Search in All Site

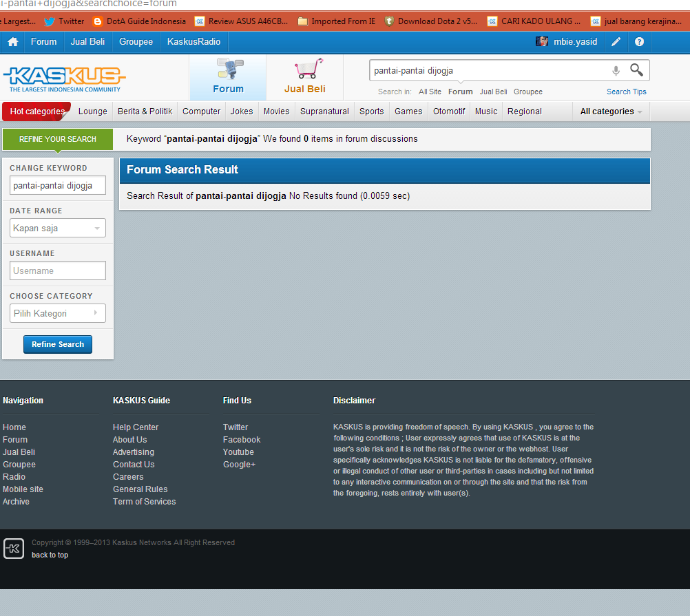(430, 92)
